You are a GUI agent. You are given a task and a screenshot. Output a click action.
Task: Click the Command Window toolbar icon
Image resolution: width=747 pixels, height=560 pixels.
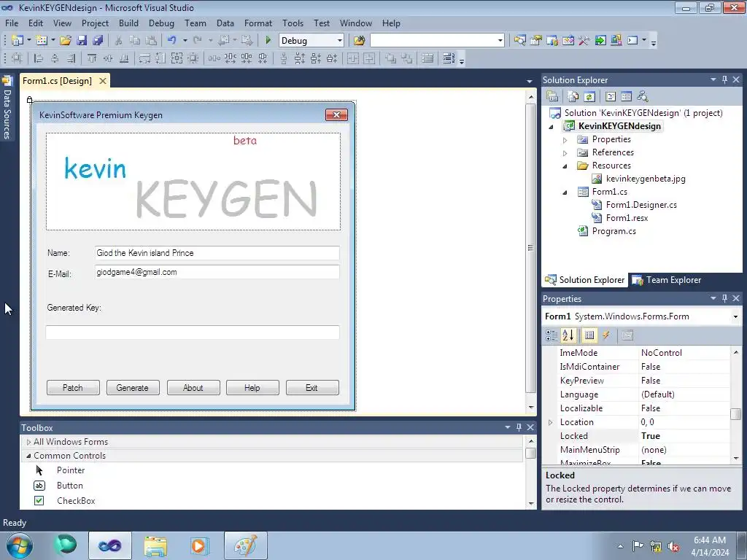pos(632,41)
